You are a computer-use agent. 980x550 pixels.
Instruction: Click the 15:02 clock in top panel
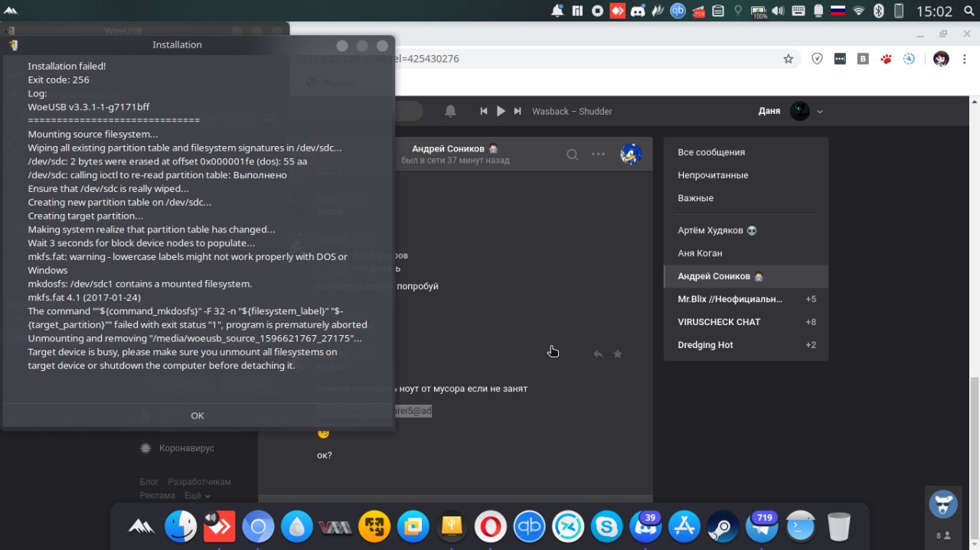coord(934,11)
